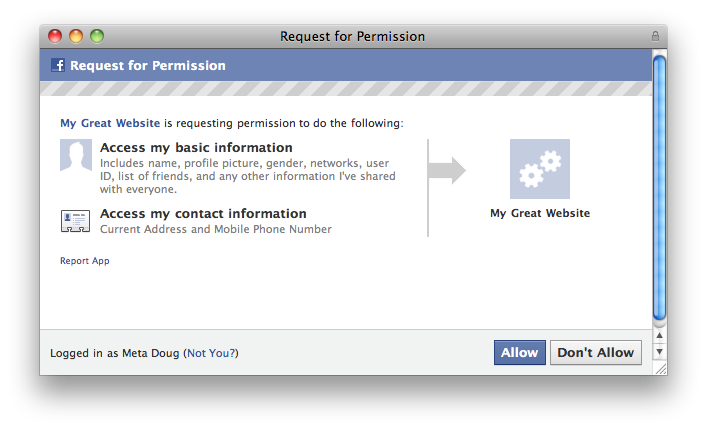Click the gears app icon
This screenshot has width=707, height=430.
pos(539,169)
